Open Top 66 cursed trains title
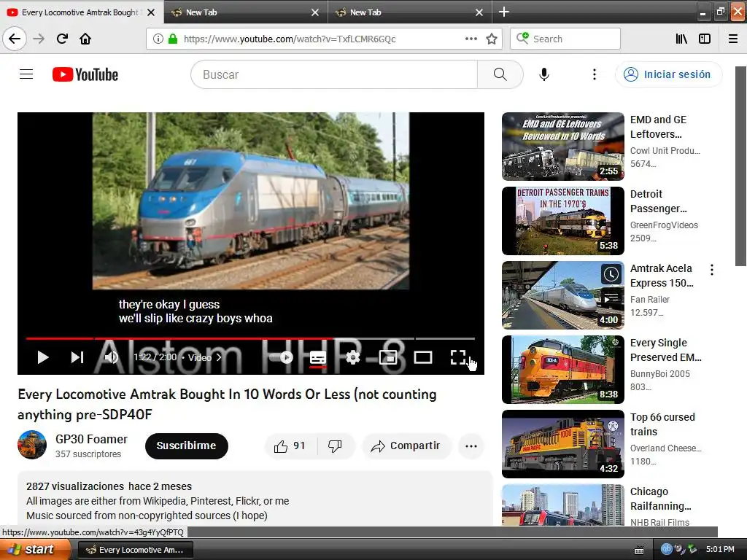The width and height of the screenshot is (747, 560). point(662,424)
